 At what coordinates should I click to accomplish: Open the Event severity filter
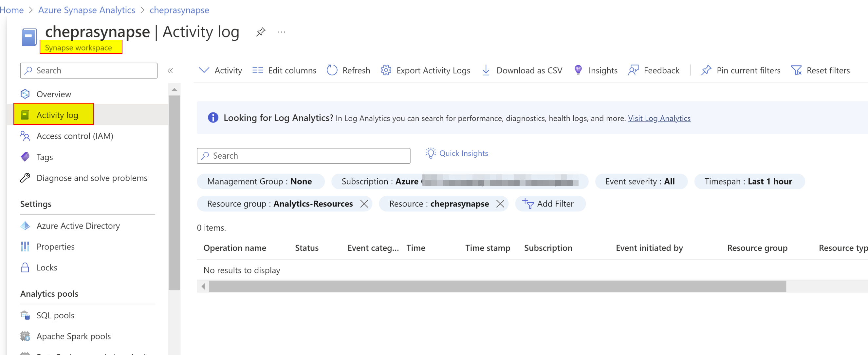pos(641,182)
